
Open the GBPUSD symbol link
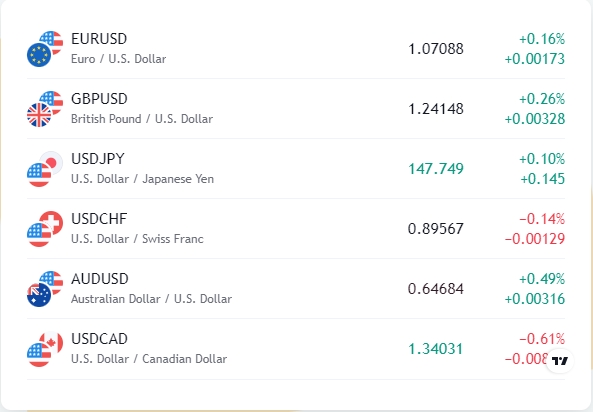pos(99,99)
